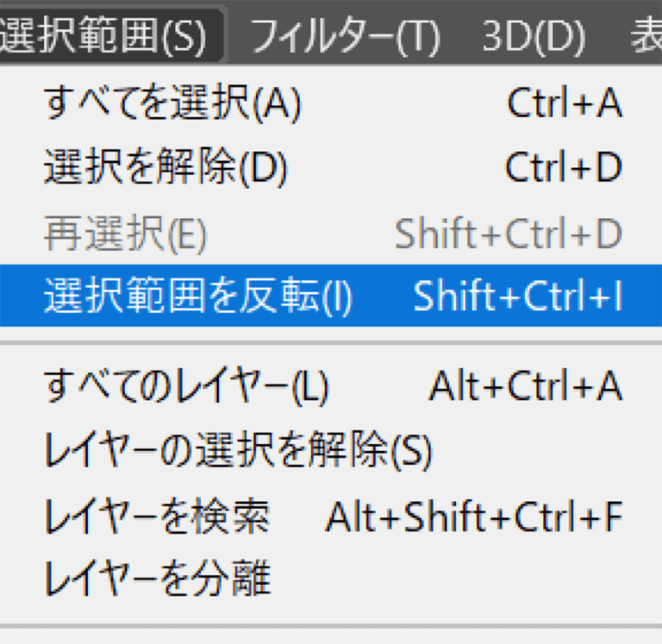Image resolution: width=662 pixels, height=644 pixels.
Task: Click the Alt+Ctrl+A shortcut label
Action: (525, 386)
